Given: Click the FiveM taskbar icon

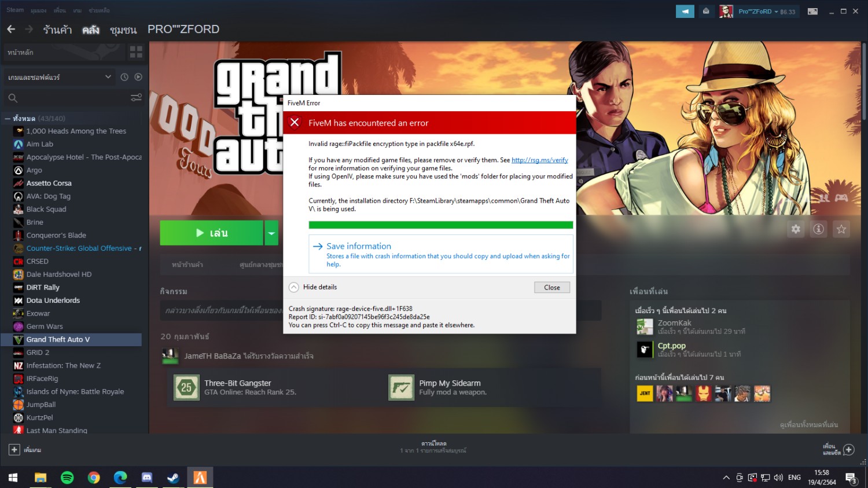Looking at the screenshot, I should (x=200, y=478).
